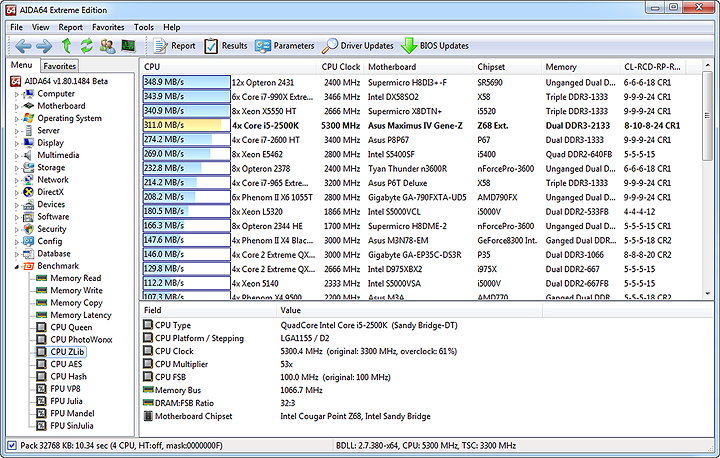Sort by the CPU Clock column header
Viewport: 720px width, 458px height.
pos(340,67)
